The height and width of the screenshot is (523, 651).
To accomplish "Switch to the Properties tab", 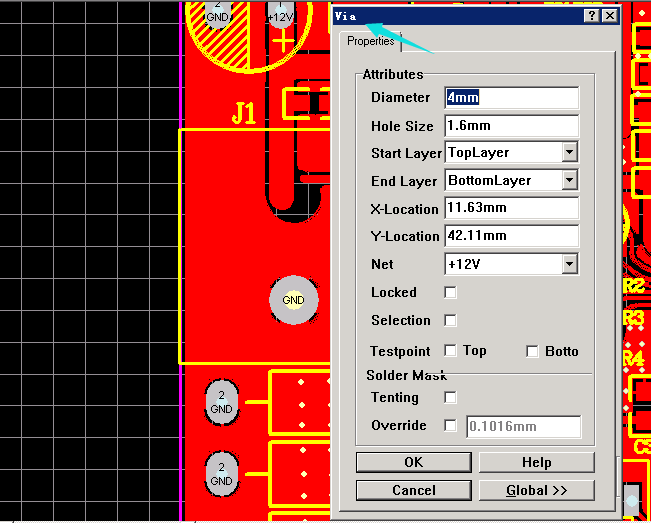I will pos(370,41).
